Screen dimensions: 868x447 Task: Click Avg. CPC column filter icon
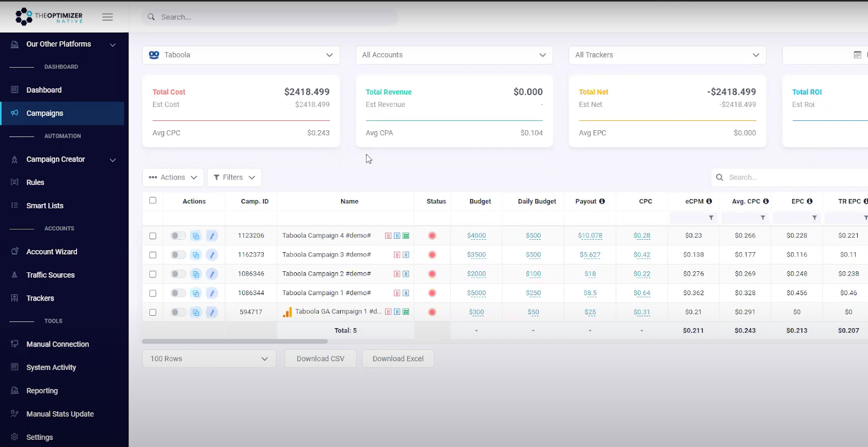click(x=763, y=218)
